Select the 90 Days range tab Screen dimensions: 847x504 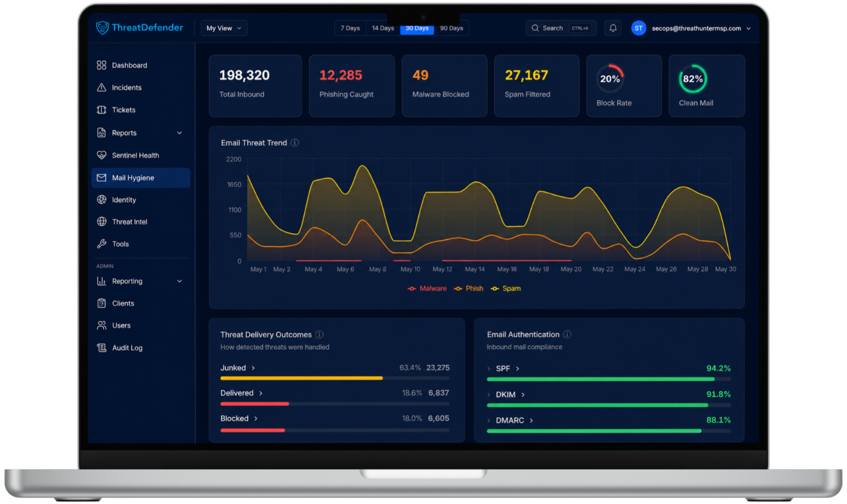coord(451,28)
